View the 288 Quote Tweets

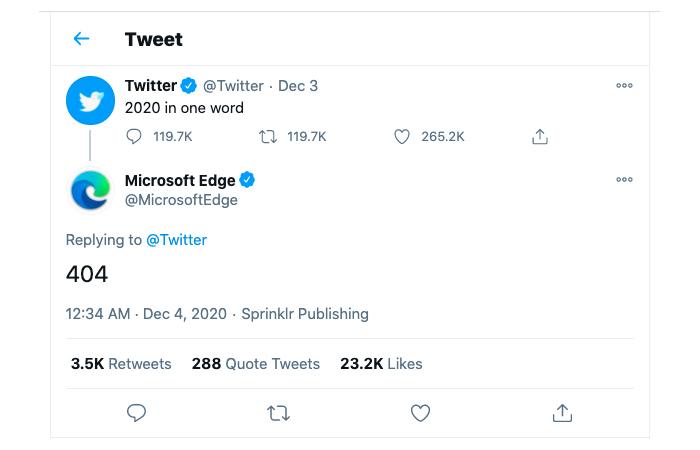pyautogui.click(x=256, y=364)
